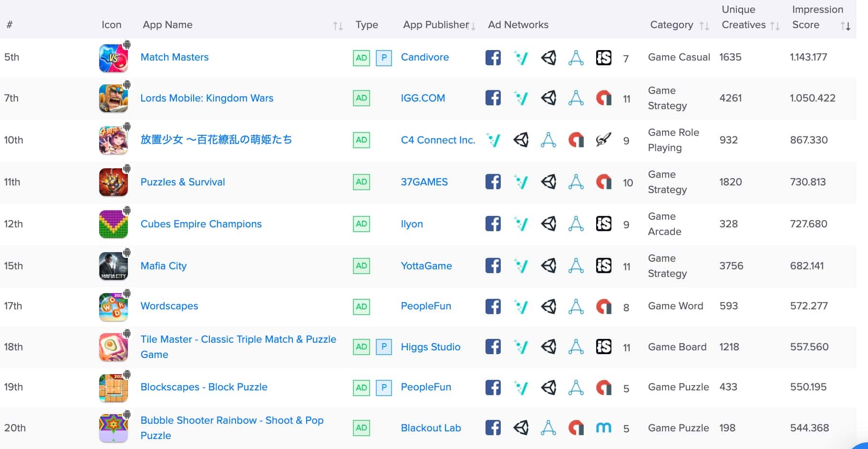Click Vungle icon in Wordscapes row

pyautogui.click(x=521, y=306)
